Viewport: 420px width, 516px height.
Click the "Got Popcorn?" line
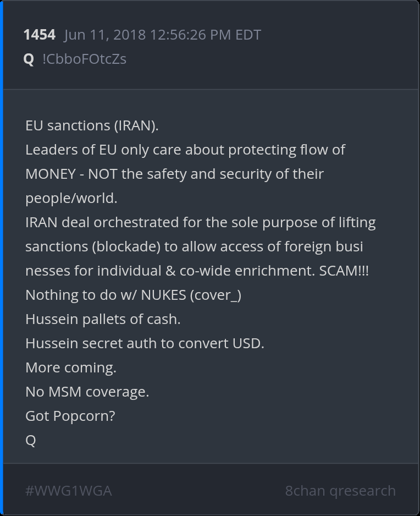point(70,416)
